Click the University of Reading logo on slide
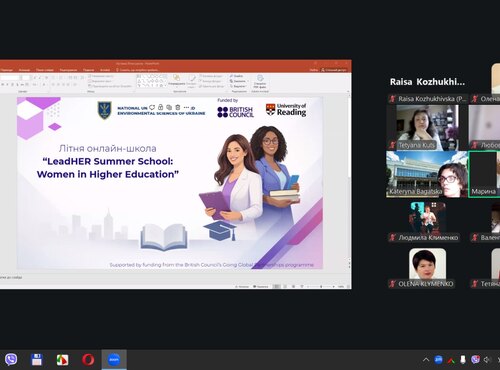The height and width of the screenshot is (370, 500). coord(286,110)
